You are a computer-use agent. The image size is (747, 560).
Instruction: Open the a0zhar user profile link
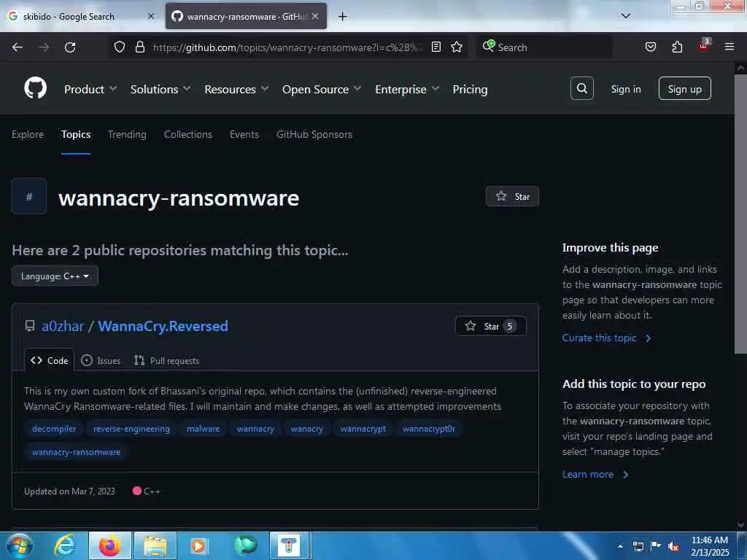coord(63,326)
